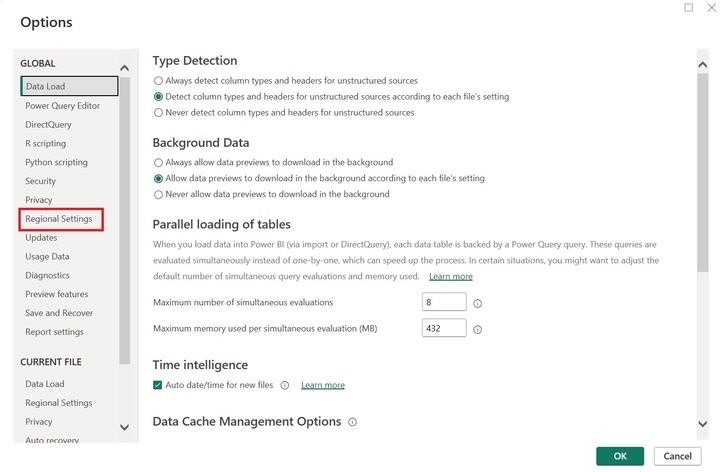Close the Options dialog window

coord(711,8)
